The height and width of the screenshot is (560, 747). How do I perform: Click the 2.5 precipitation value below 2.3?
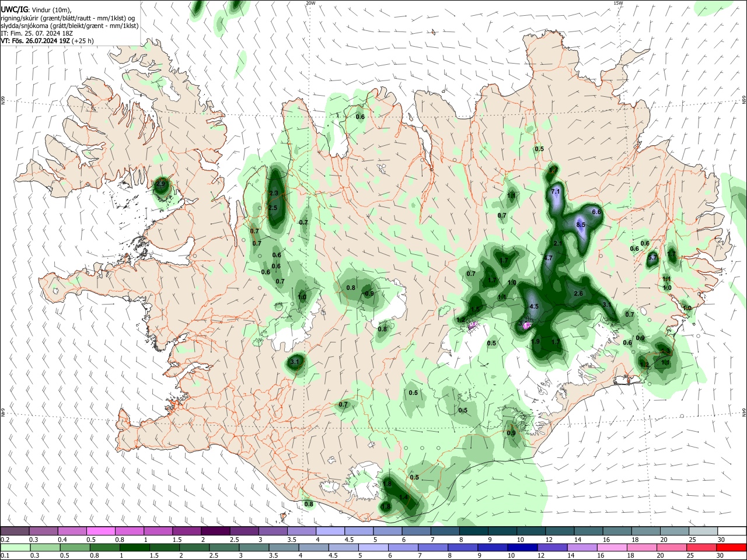[x=273, y=208]
